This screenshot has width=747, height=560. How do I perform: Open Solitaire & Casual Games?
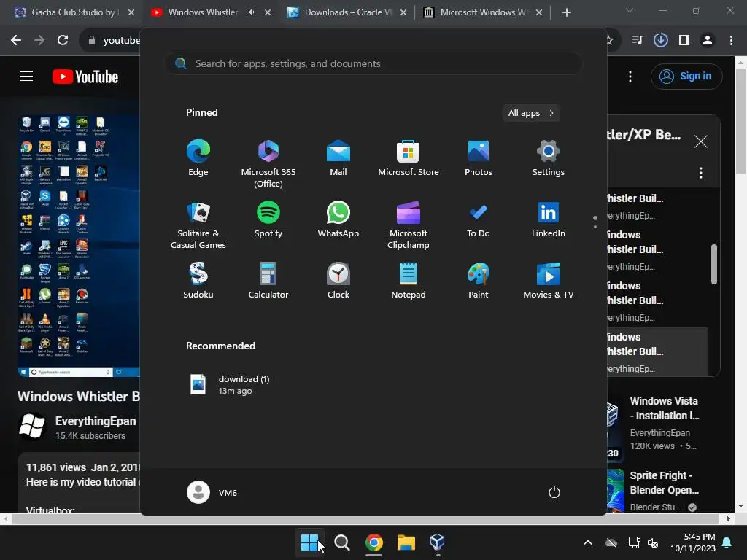click(198, 225)
